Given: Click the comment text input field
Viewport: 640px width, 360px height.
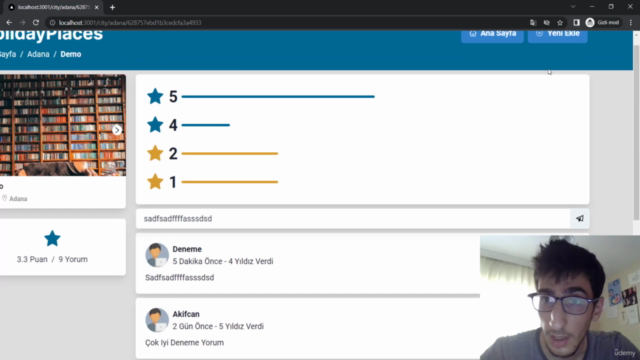Looking at the screenshot, I should (353, 219).
